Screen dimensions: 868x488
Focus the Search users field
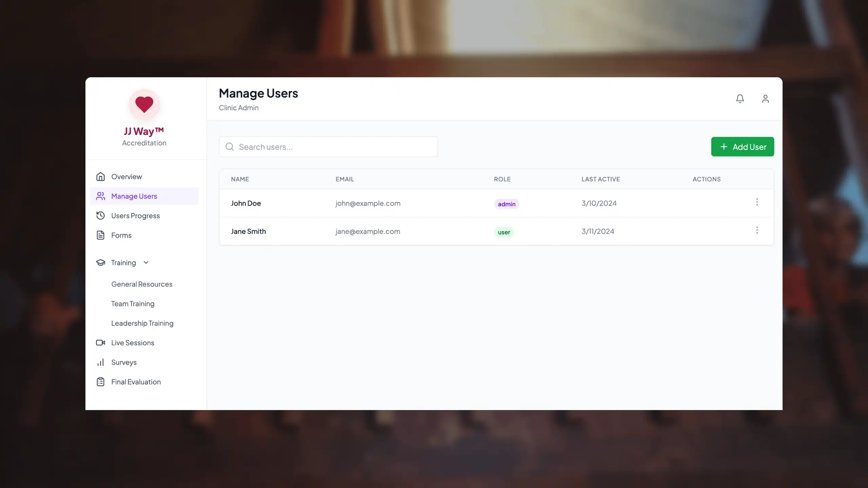click(328, 147)
